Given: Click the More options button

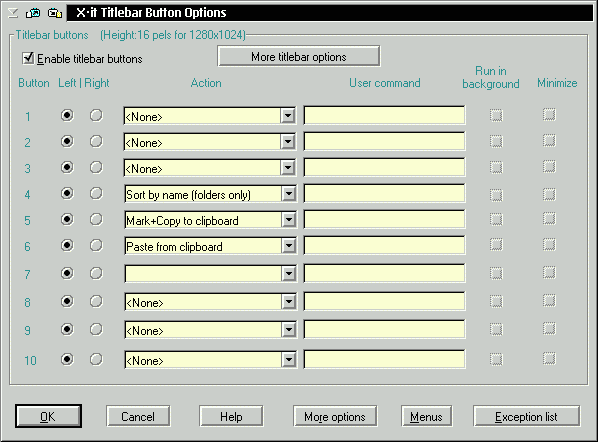Looking at the screenshot, I should click(x=335, y=416).
